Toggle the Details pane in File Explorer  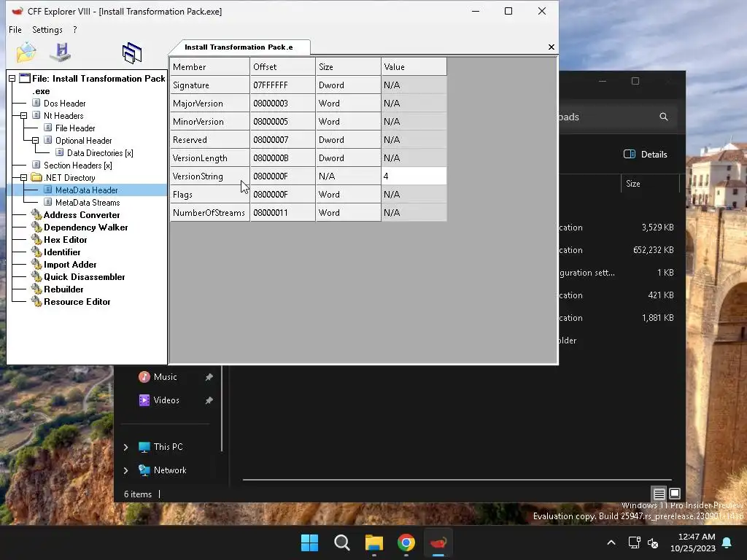click(x=646, y=155)
